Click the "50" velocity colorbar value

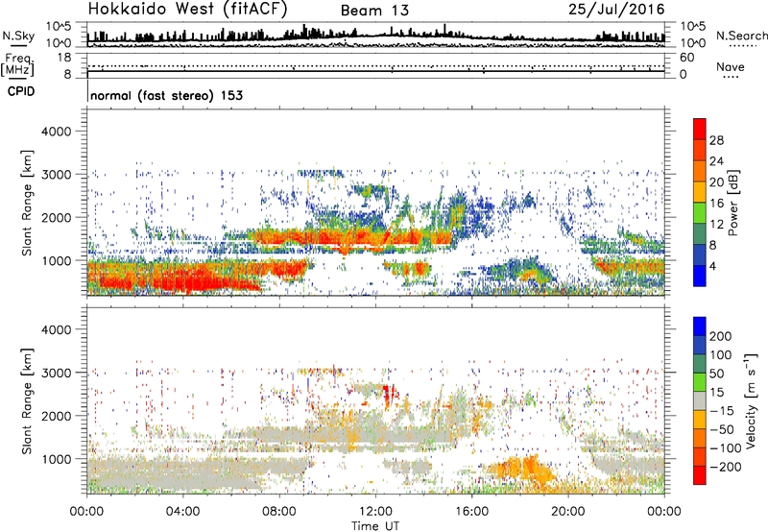(716, 374)
